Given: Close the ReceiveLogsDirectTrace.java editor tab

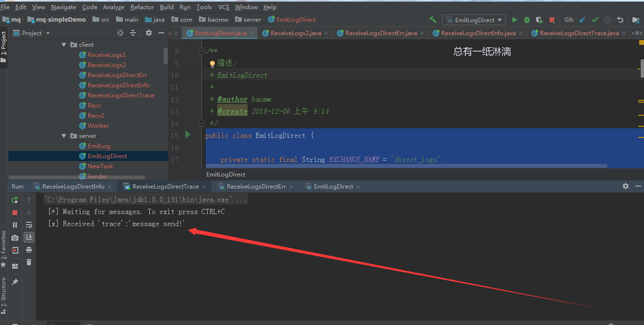Looking at the screenshot, I should (625, 33).
